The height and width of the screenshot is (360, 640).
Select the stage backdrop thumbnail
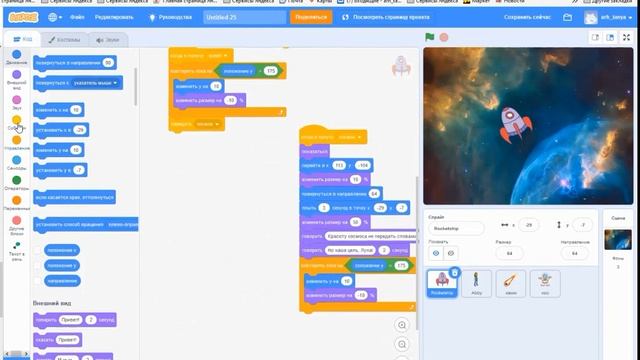click(618, 240)
